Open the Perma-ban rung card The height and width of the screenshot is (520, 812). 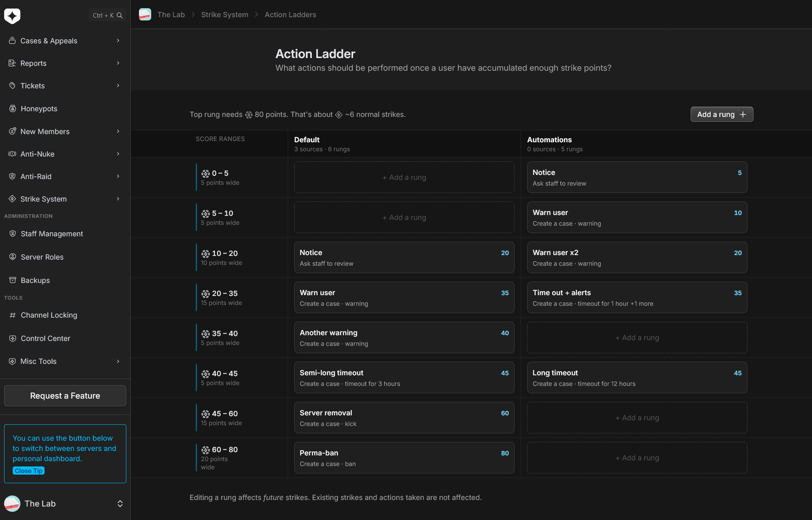pyautogui.click(x=404, y=458)
